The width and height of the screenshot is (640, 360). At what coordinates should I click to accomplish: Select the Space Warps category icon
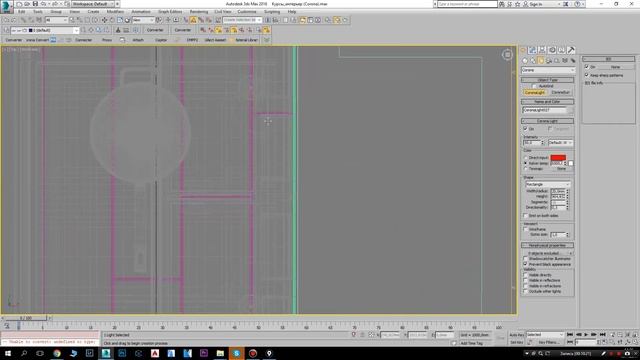point(565,61)
